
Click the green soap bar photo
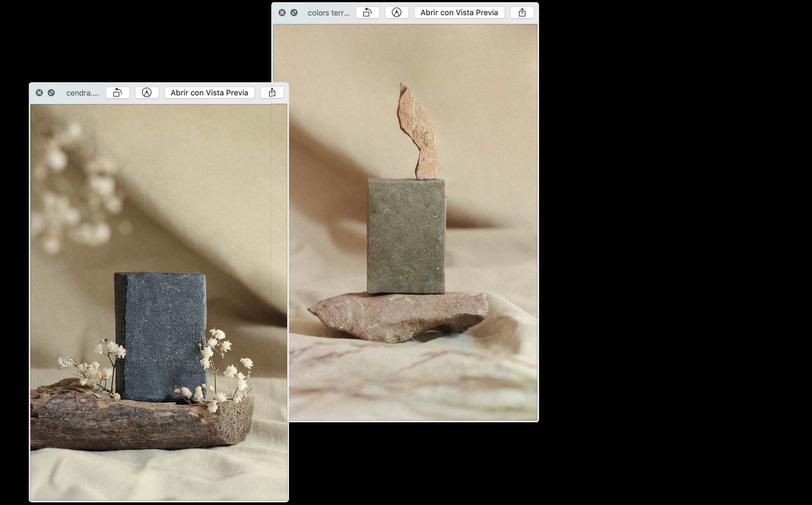(x=406, y=236)
